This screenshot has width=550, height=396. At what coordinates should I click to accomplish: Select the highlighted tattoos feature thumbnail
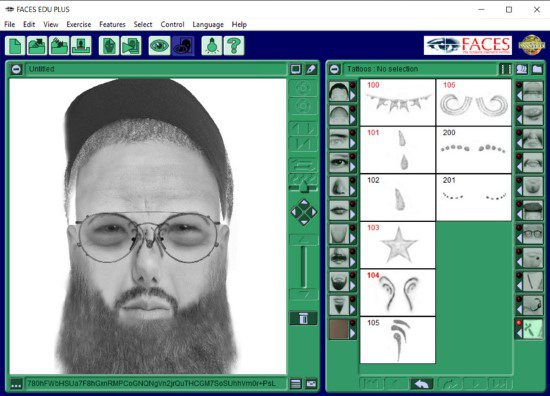click(533, 329)
